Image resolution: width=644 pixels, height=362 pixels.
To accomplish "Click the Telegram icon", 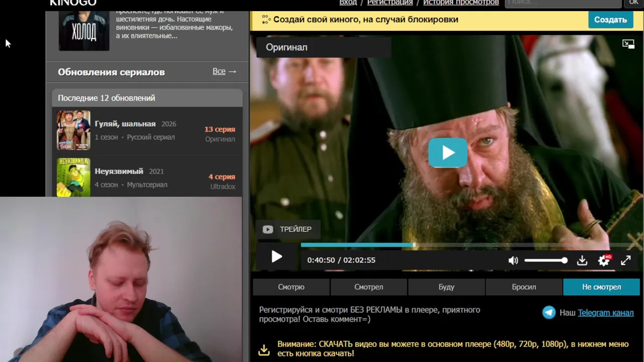I will [x=549, y=313].
